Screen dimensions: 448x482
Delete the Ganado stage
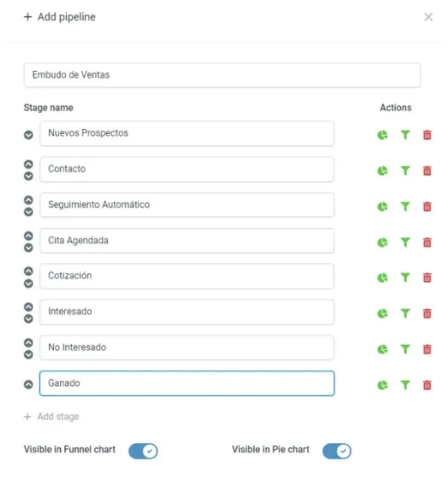pos(427,385)
